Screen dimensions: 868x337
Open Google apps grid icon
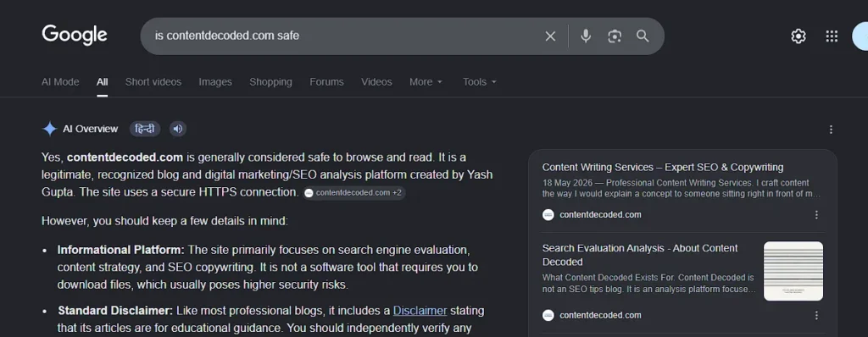tap(832, 36)
